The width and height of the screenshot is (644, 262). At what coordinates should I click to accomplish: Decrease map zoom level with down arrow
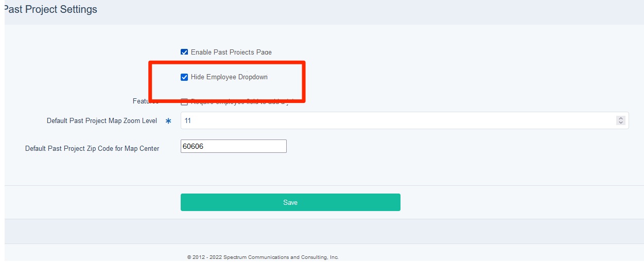(x=620, y=123)
